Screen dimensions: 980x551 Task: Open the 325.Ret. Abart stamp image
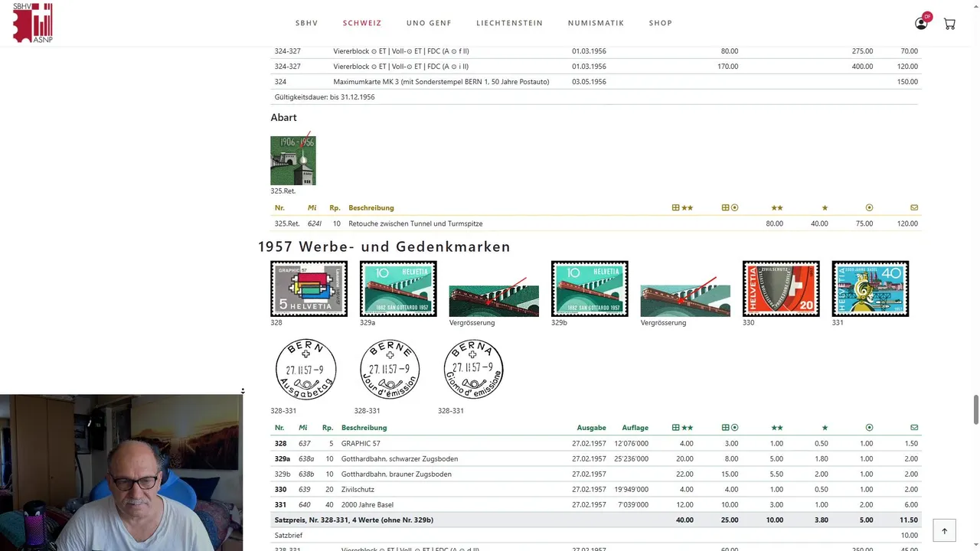pos(293,161)
